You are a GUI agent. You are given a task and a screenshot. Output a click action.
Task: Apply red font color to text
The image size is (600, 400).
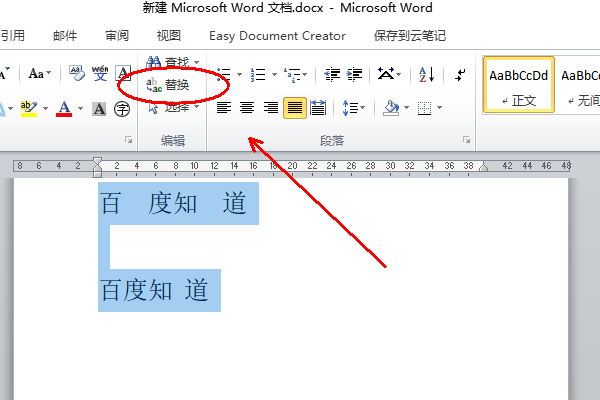(x=64, y=109)
